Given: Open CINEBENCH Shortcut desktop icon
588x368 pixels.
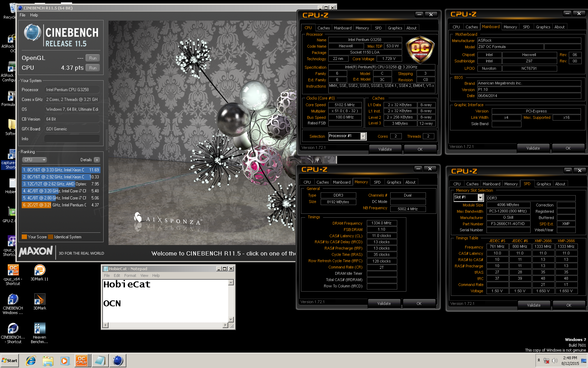Looking at the screenshot, I should coord(13,333).
